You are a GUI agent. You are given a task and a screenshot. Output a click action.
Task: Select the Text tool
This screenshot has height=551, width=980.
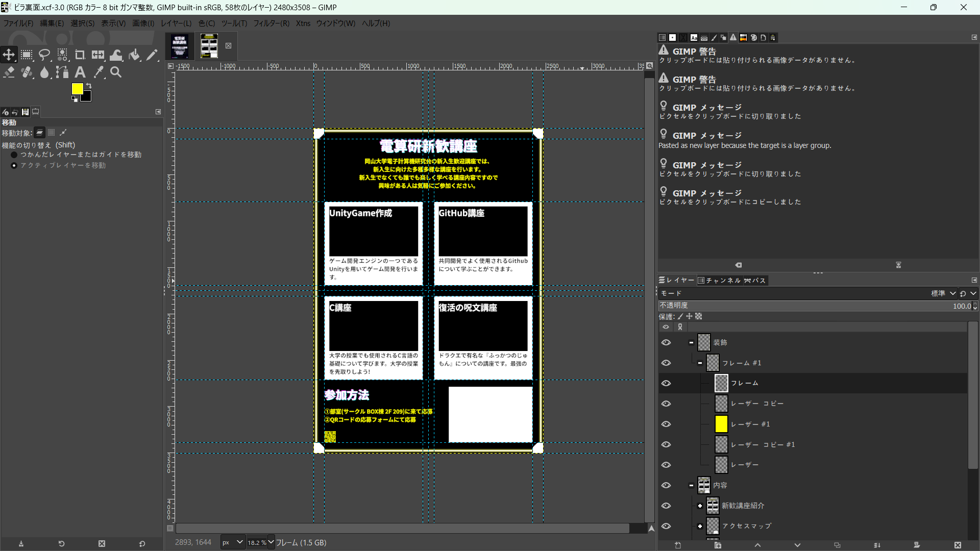point(80,72)
